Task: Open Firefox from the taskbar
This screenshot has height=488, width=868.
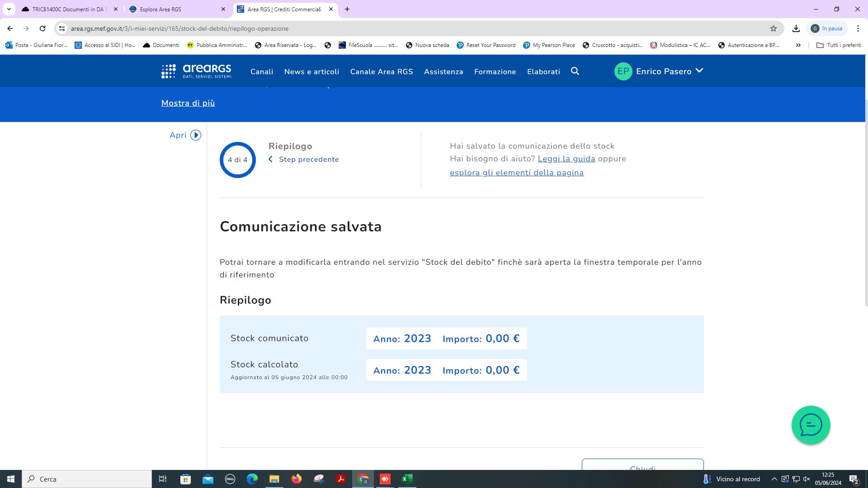Action: (x=296, y=479)
